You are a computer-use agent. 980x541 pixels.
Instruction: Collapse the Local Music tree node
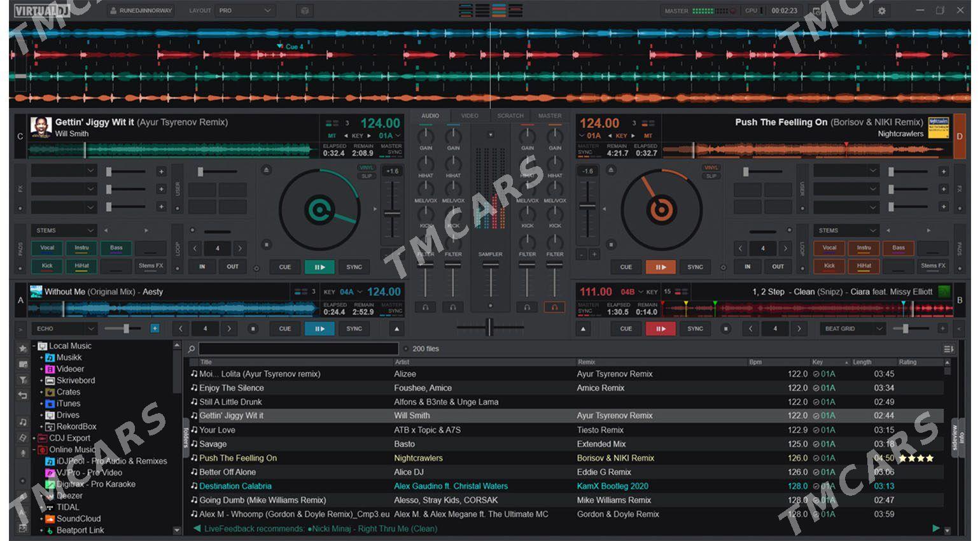(34, 346)
